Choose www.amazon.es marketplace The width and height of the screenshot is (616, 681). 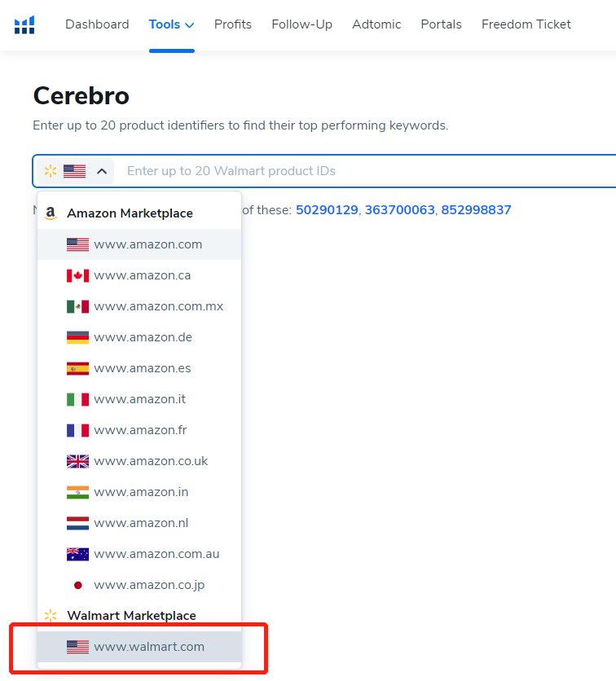pos(139,368)
